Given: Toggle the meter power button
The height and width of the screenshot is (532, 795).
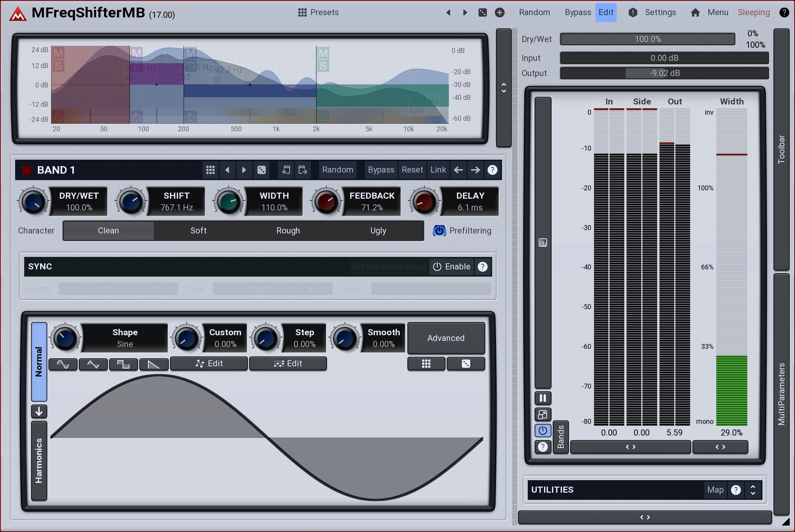Looking at the screenshot, I should tap(542, 430).
